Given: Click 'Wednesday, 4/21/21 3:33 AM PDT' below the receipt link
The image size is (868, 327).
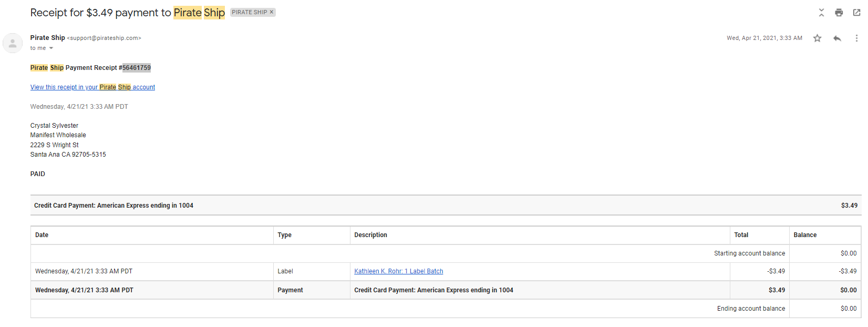Looking at the screenshot, I should 79,107.
